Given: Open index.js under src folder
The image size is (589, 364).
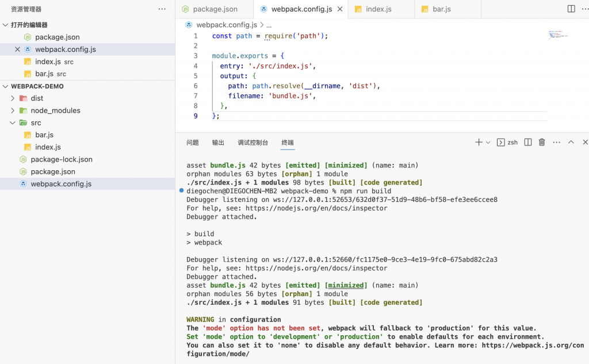Looking at the screenshot, I should point(87,147).
